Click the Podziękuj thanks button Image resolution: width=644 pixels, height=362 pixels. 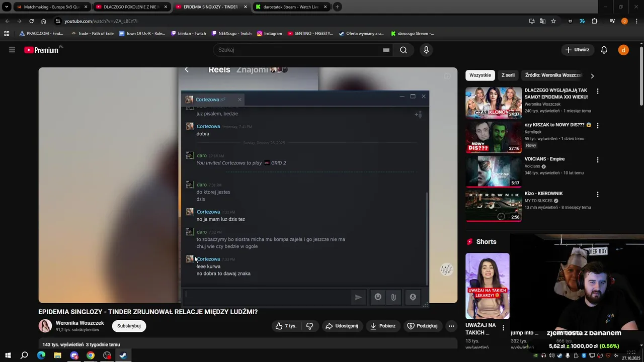tap(422, 326)
